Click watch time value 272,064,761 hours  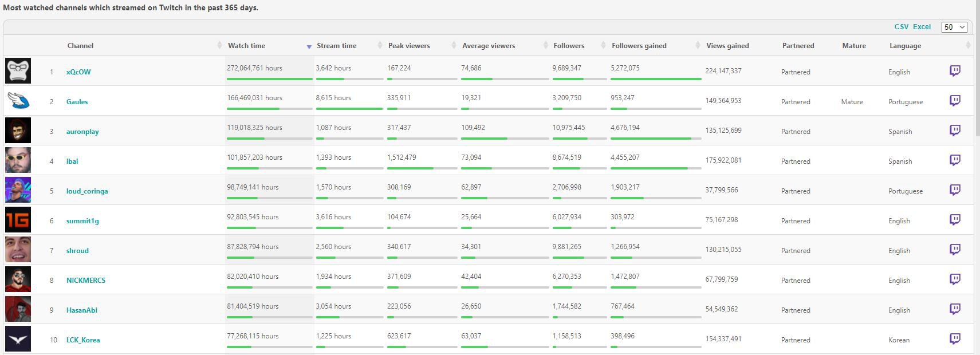coord(254,68)
